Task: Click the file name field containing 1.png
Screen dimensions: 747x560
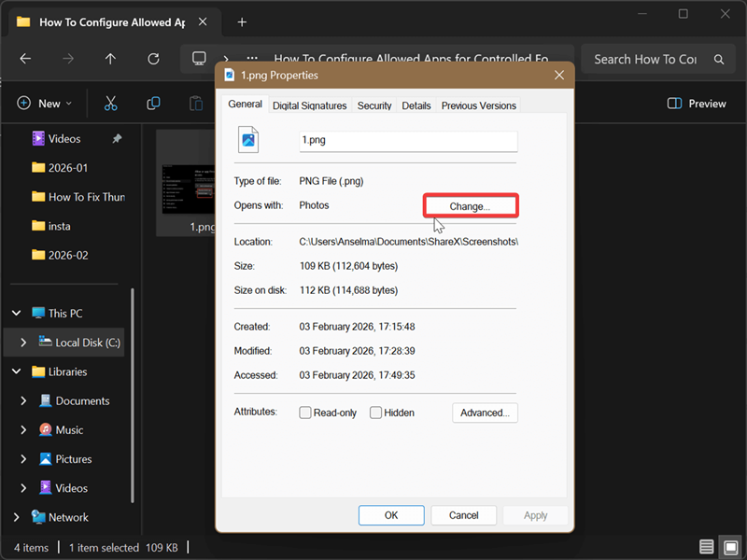Action: (x=407, y=141)
